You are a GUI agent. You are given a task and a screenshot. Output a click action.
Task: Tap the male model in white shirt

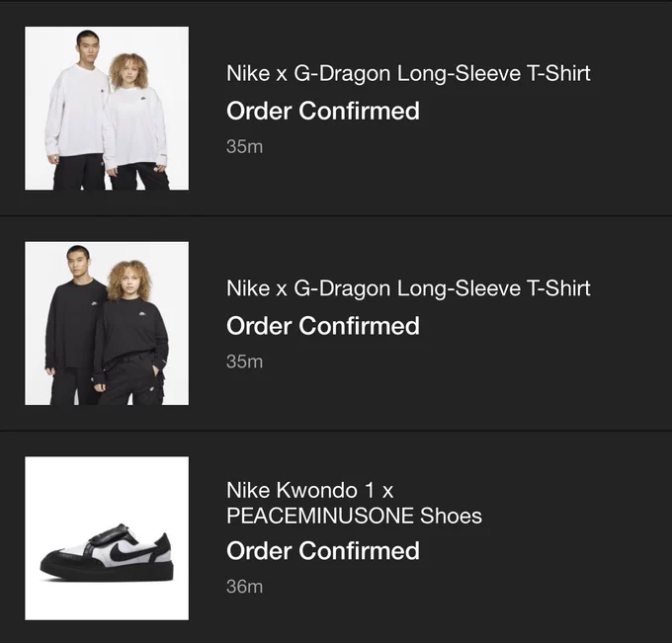[x=78, y=110]
